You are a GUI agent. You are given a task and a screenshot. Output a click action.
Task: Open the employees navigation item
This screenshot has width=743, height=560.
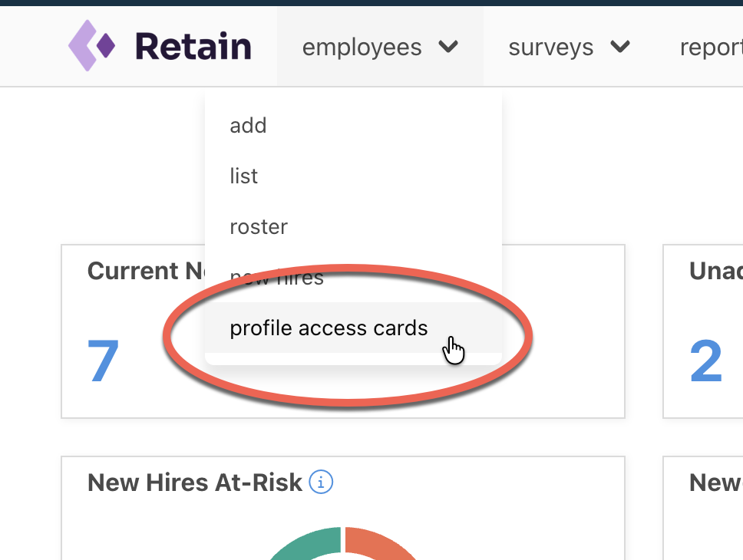click(x=380, y=47)
